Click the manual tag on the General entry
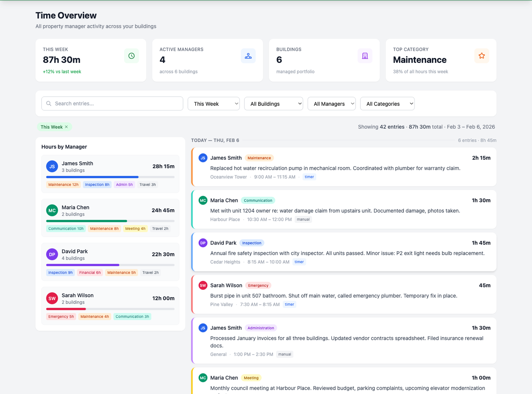 285,354
